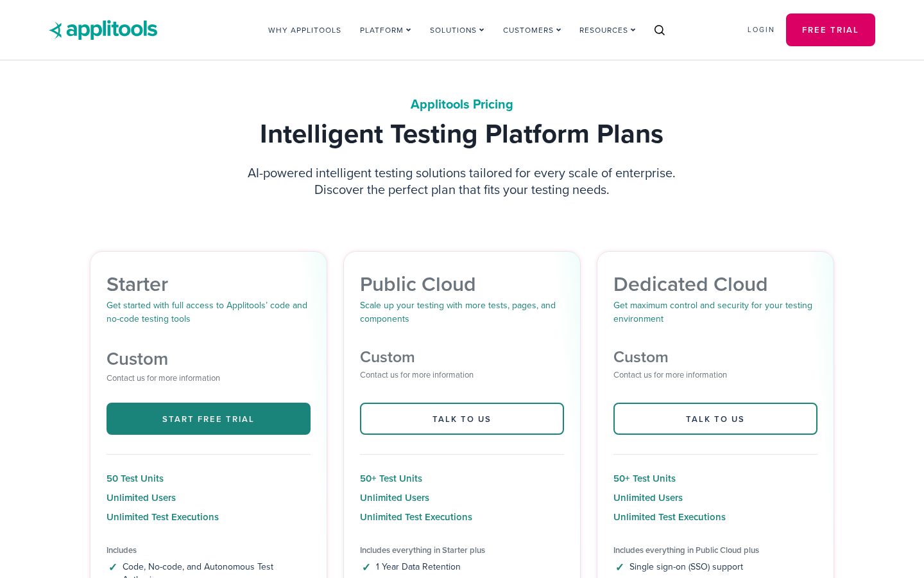Click 'Unlimited Test Executions' in Starter plan

point(162,517)
